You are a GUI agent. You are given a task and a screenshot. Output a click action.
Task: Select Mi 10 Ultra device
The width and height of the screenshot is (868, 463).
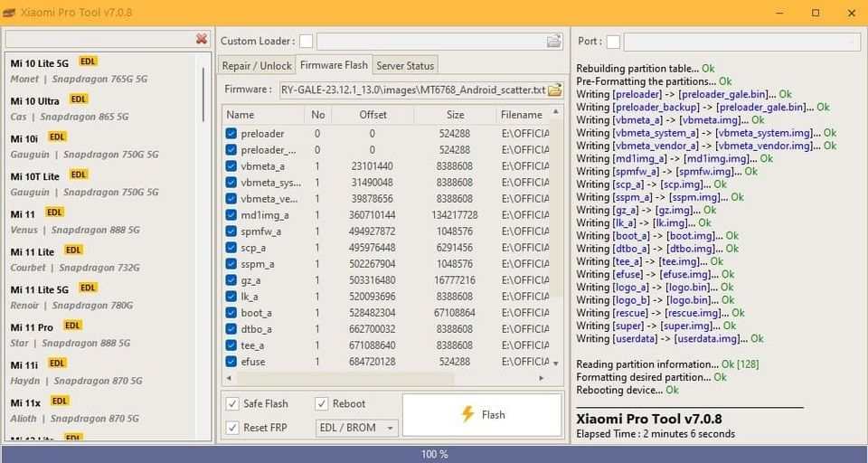[102, 109]
